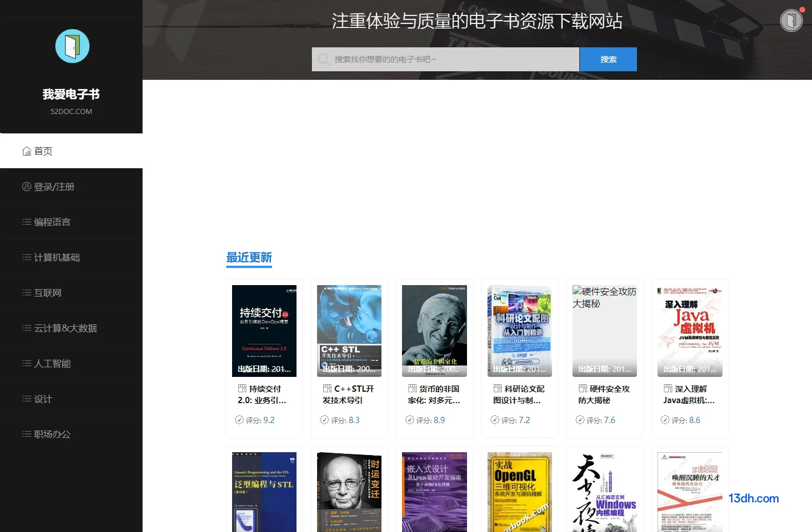Click the rating check icon for 评分 8.9

click(x=409, y=420)
